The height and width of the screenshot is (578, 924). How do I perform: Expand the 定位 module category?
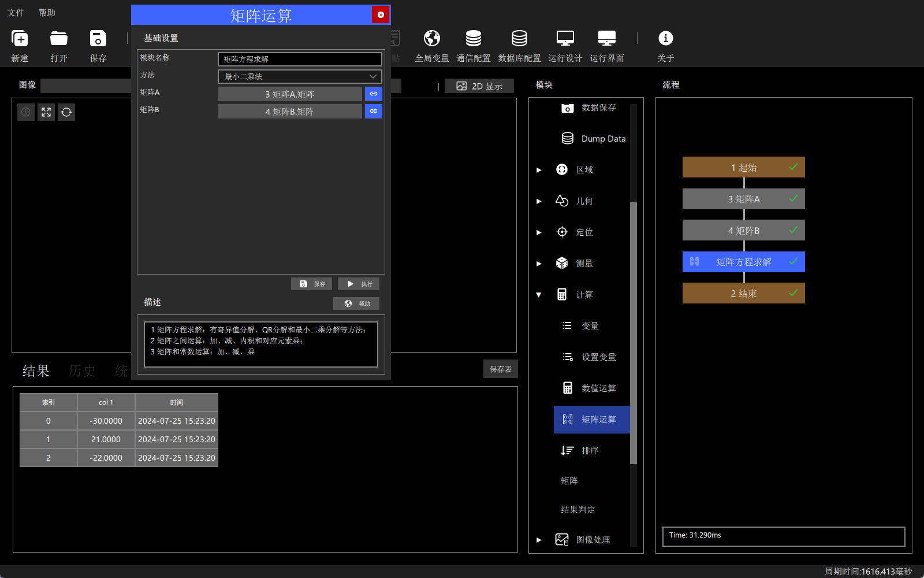[539, 232]
